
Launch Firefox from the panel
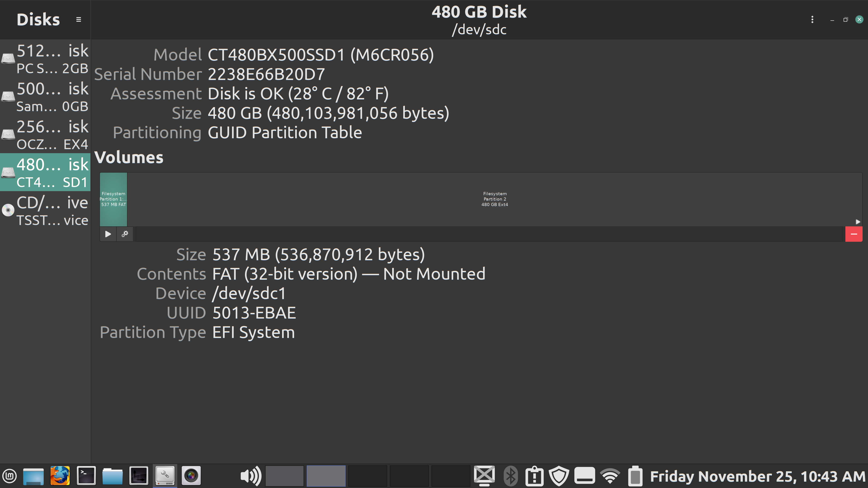60,476
